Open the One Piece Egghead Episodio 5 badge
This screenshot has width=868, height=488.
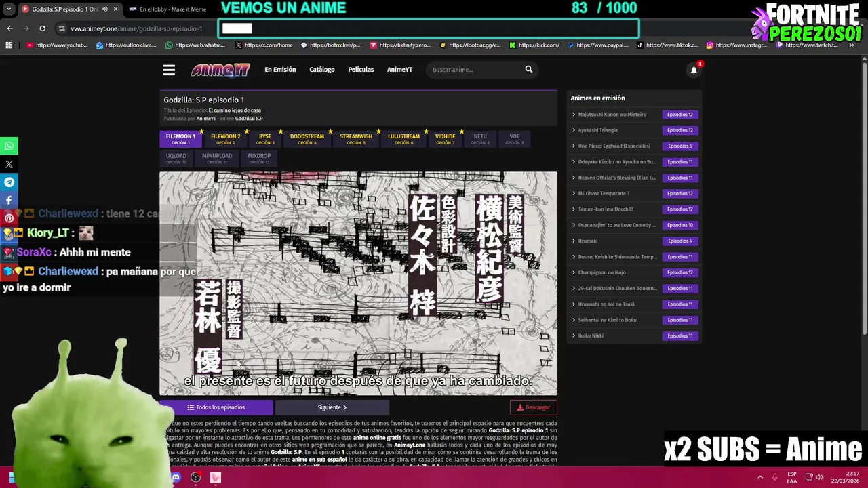[680, 146]
